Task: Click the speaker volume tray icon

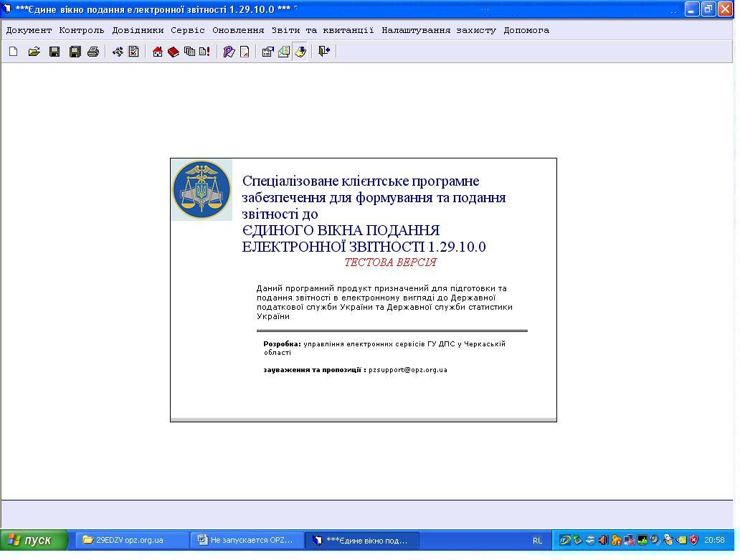Action: coord(604,540)
